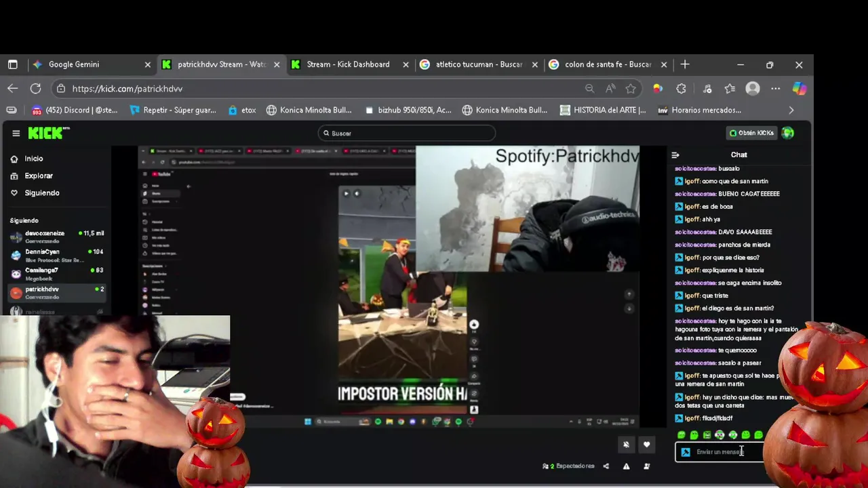Click the report warning triangle icon

click(x=626, y=466)
